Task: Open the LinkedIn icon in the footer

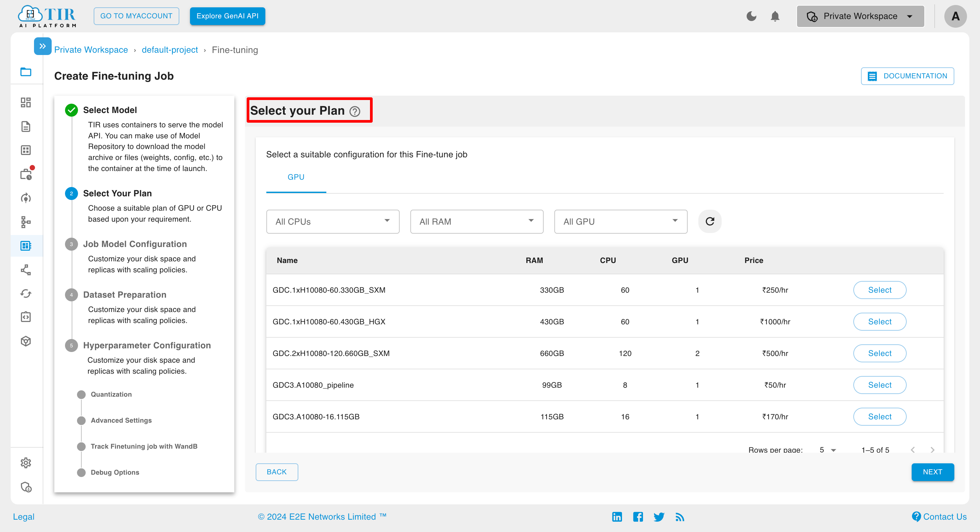Action: tap(617, 516)
